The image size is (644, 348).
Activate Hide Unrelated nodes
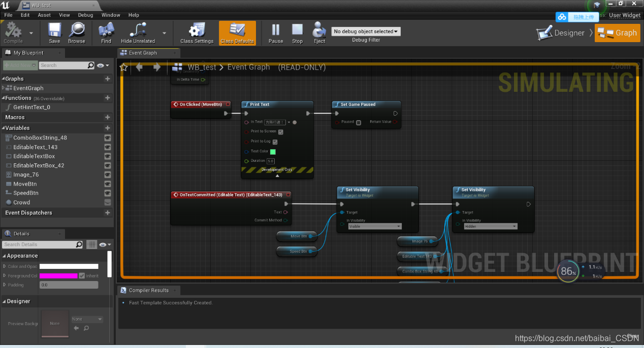(137, 32)
